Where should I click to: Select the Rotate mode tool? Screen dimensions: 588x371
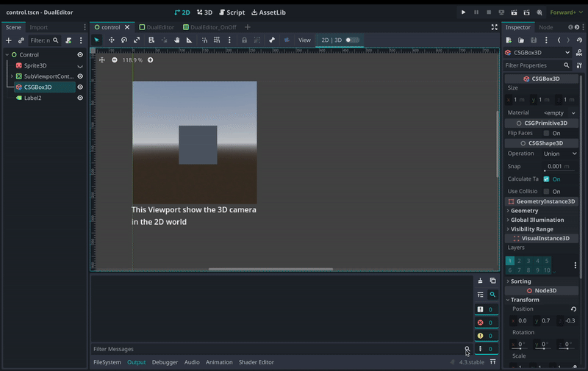pyautogui.click(x=123, y=40)
